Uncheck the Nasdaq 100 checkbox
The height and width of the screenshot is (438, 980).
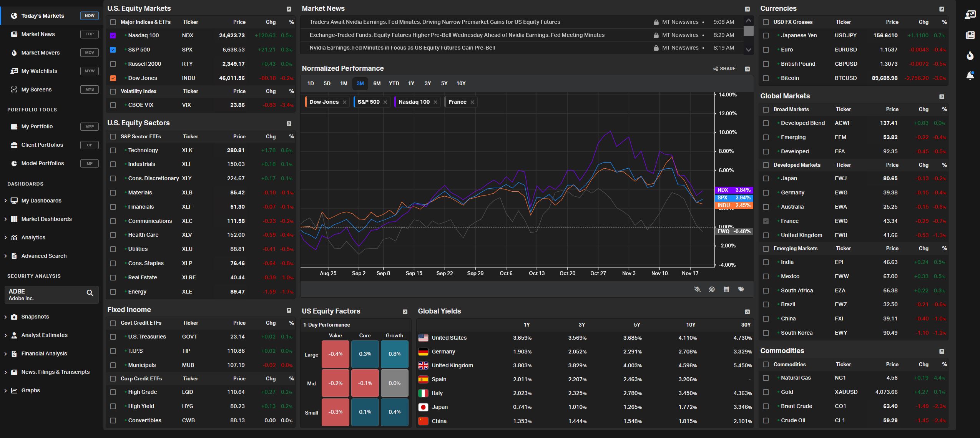pos(113,35)
